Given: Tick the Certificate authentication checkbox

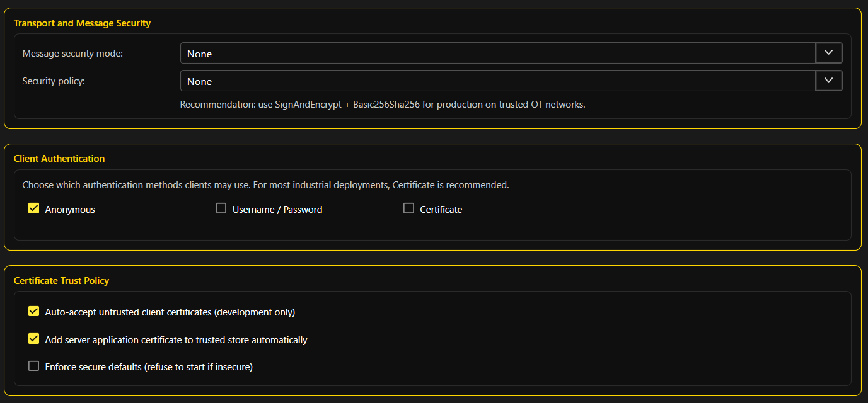Looking at the screenshot, I should pos(408,208).
